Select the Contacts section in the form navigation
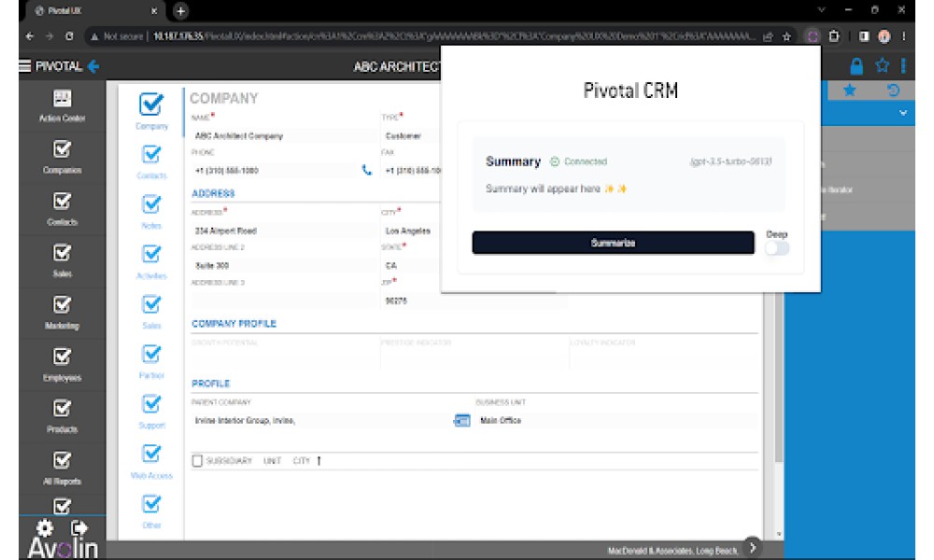 coord(151,161)
